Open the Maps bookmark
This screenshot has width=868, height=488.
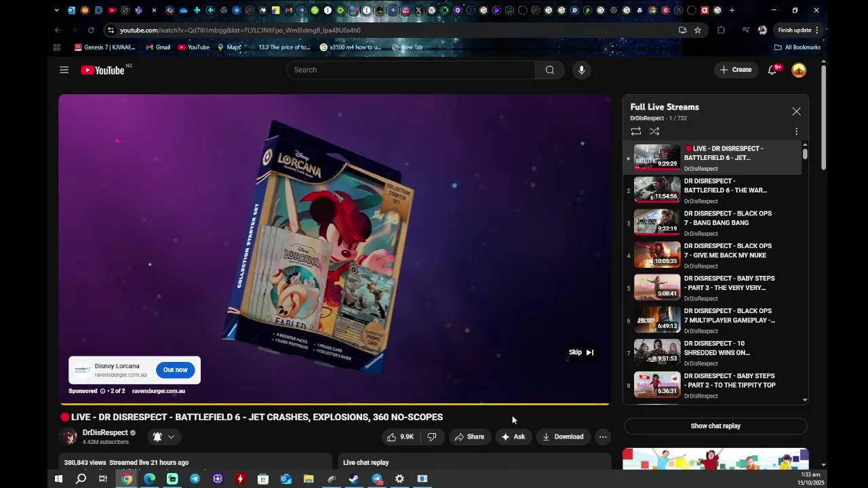[229, 47]
